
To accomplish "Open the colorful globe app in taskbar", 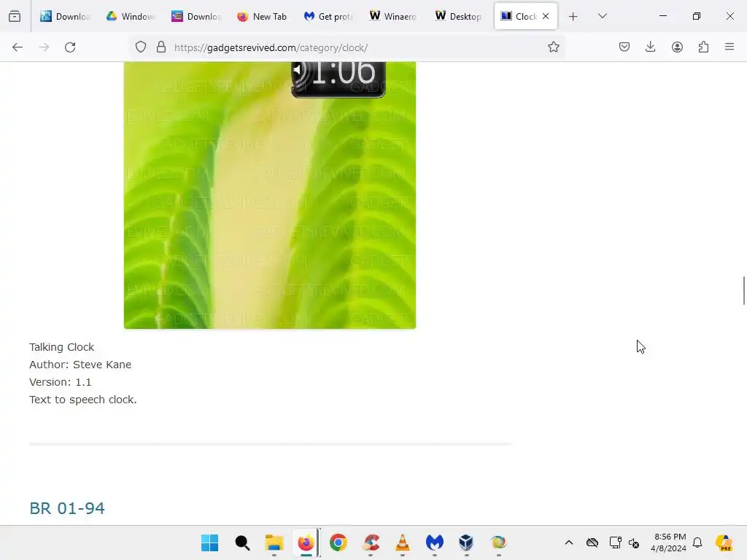I will click(499, 542).
